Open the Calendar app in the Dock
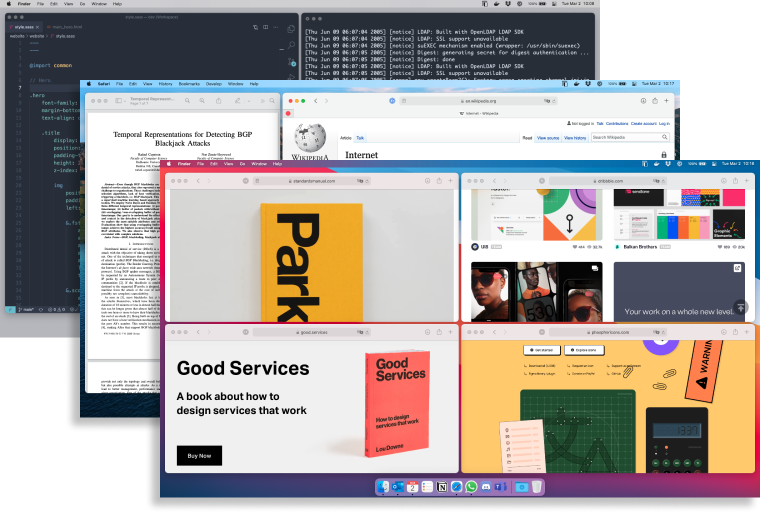The image size is (760, 514). pos(412,487)
